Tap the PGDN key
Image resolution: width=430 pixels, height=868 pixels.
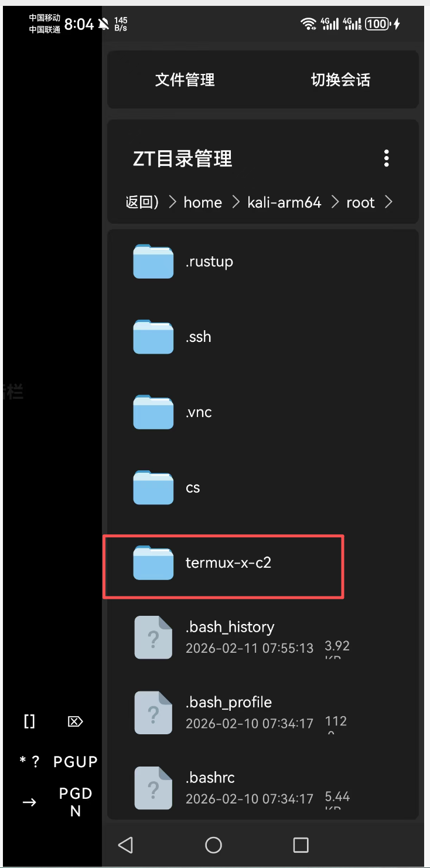tap(76, 802)
